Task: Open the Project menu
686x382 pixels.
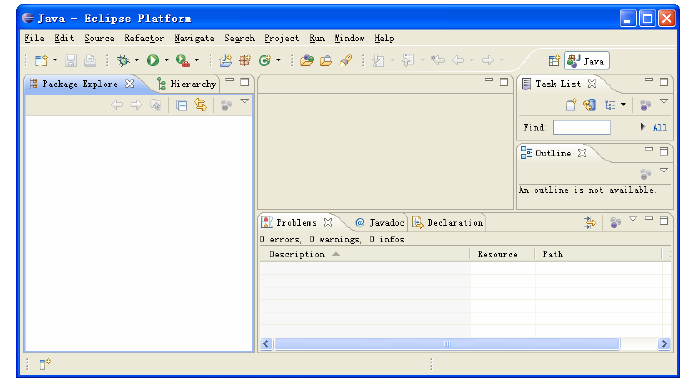Action: (282, 39)
